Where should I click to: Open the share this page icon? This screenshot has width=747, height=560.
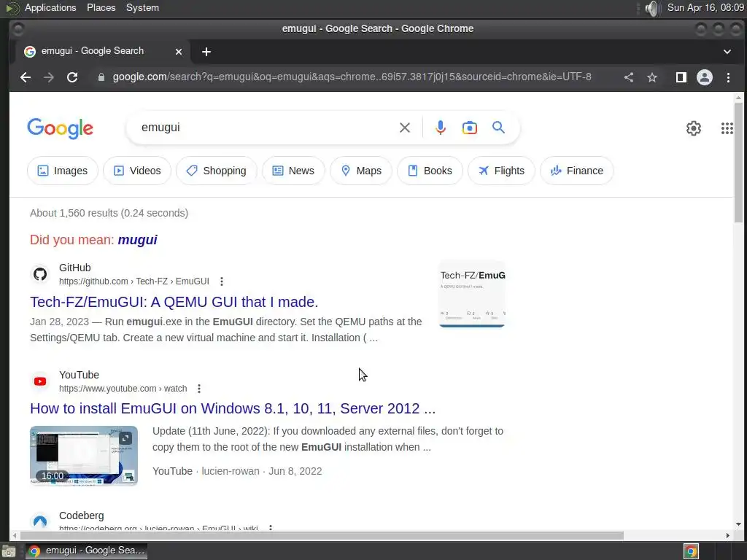[629, 77]
